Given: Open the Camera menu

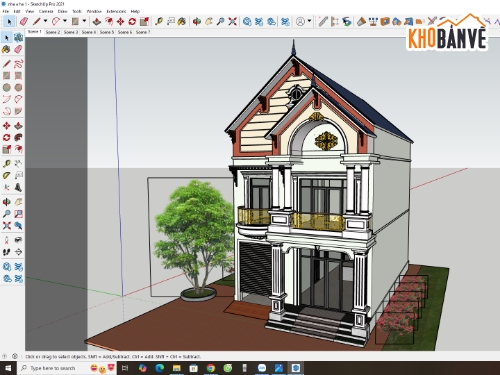Looking at the screenshot, I should (46, 11).
